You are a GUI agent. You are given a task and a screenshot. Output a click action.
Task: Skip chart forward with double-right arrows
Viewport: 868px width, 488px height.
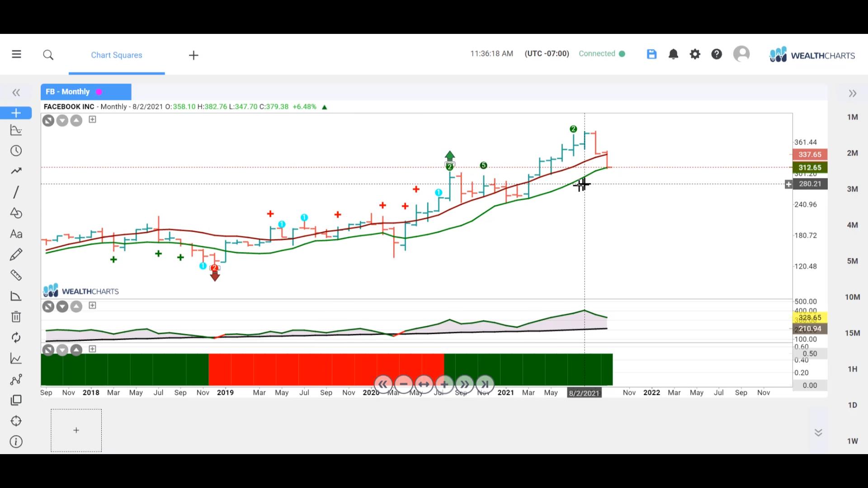[464, 385]
